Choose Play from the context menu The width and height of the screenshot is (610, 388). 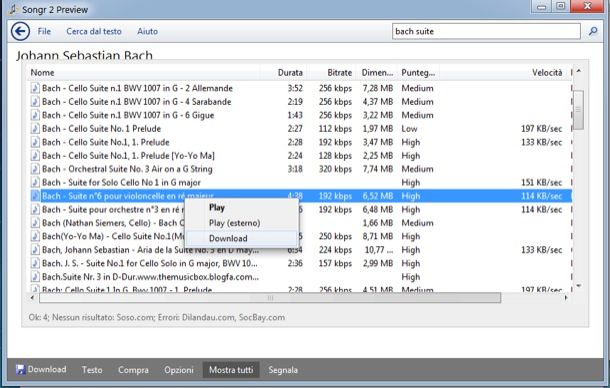pyautogui.click(x=241, y=207)
